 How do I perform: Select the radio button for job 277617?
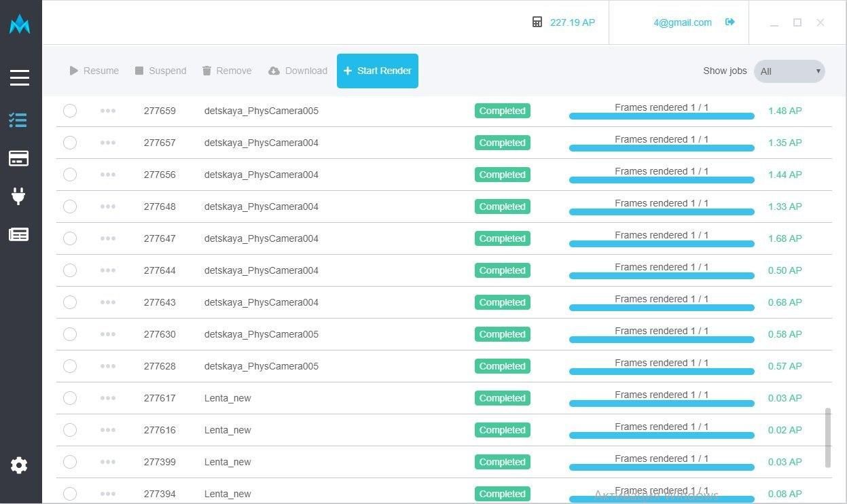70,398
